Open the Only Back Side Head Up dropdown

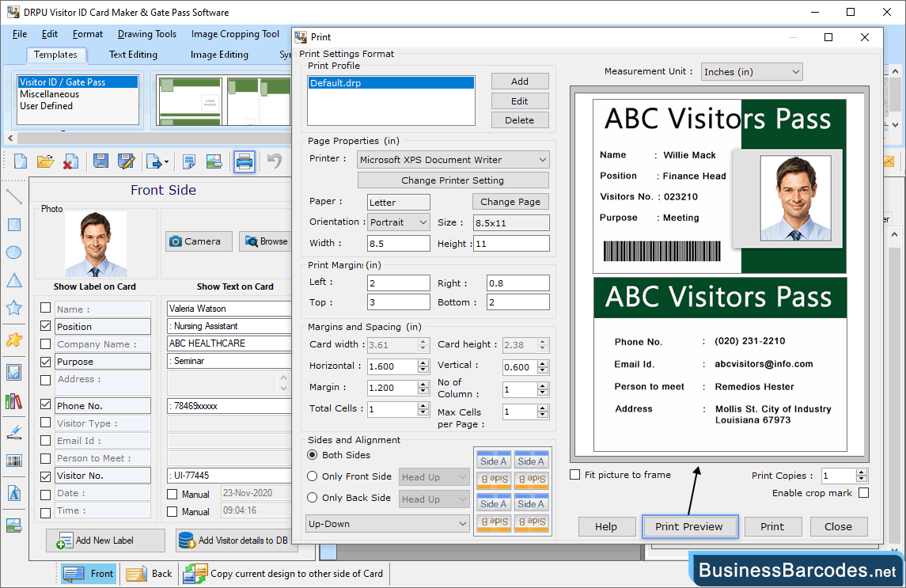(434, 499)
